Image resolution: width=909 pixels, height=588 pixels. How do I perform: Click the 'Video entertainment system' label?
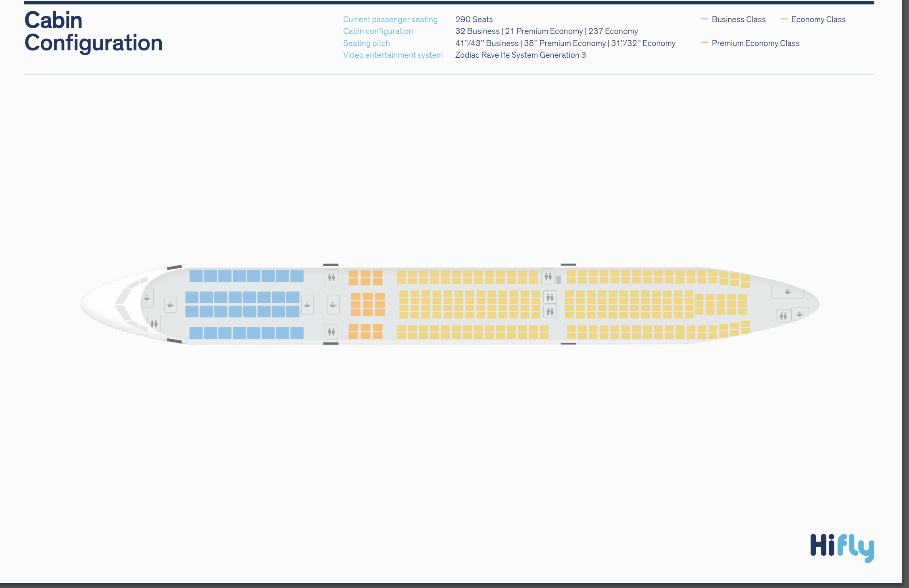pyautogui.click(x=393, y=55)
